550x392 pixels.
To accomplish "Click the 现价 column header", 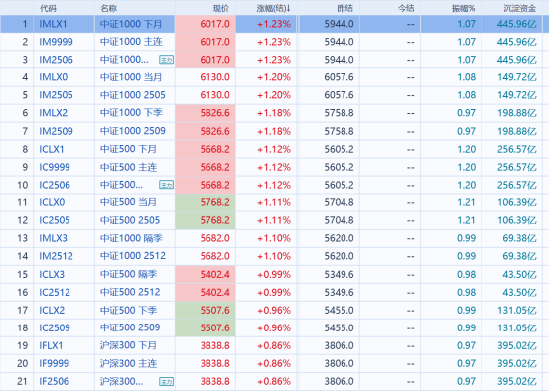I will (221, 8).
